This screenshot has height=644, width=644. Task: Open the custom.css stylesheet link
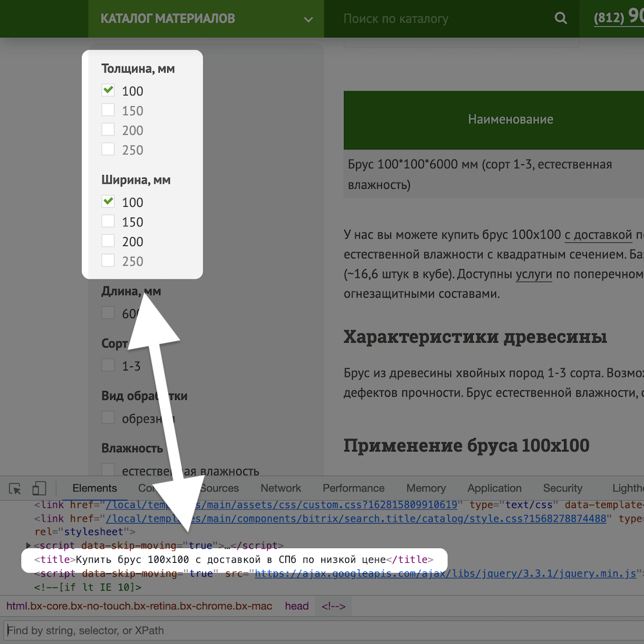pyautogui.click(x=281, y=505)
